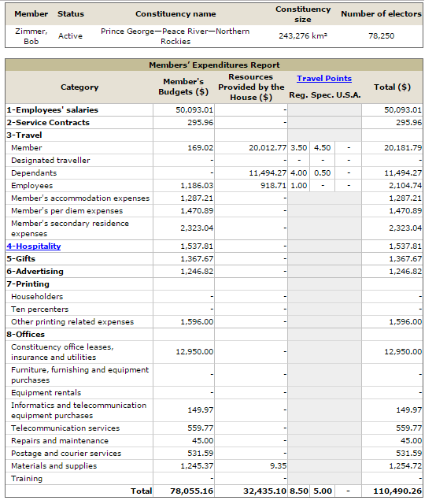Click the Training row label
The width and height of the screenshot is (447, 504).
point(27,479)
